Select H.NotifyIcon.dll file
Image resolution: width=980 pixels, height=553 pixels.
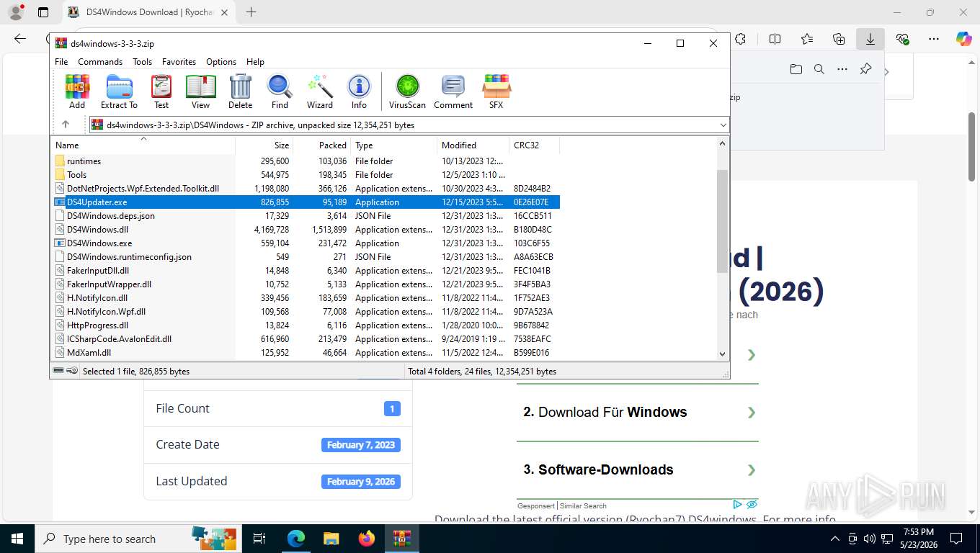coord(306,298)
